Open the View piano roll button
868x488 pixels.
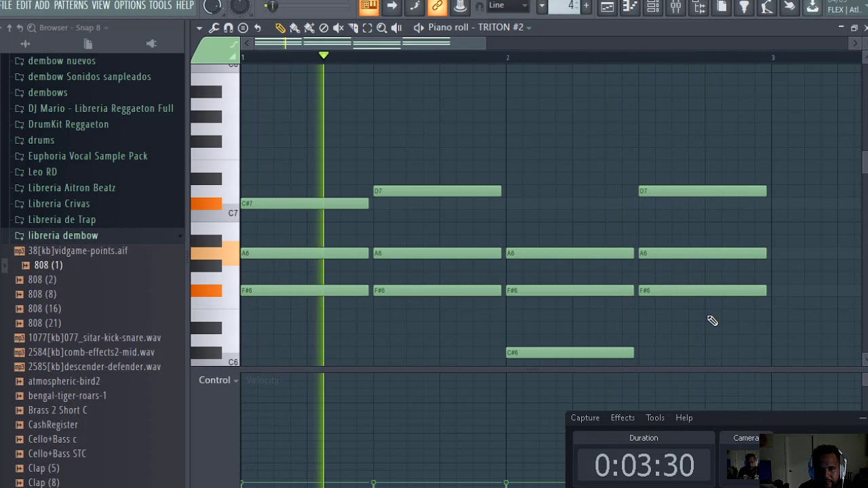pyautogui.click(x=630, y=7)
